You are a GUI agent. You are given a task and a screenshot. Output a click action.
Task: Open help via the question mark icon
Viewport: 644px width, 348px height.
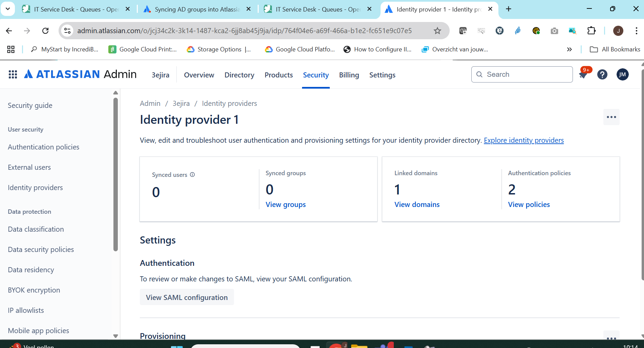point(602,74)
